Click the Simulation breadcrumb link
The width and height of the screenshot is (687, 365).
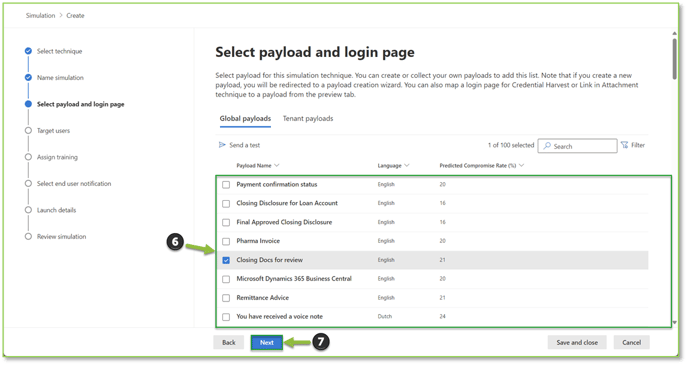pos(40,15)
